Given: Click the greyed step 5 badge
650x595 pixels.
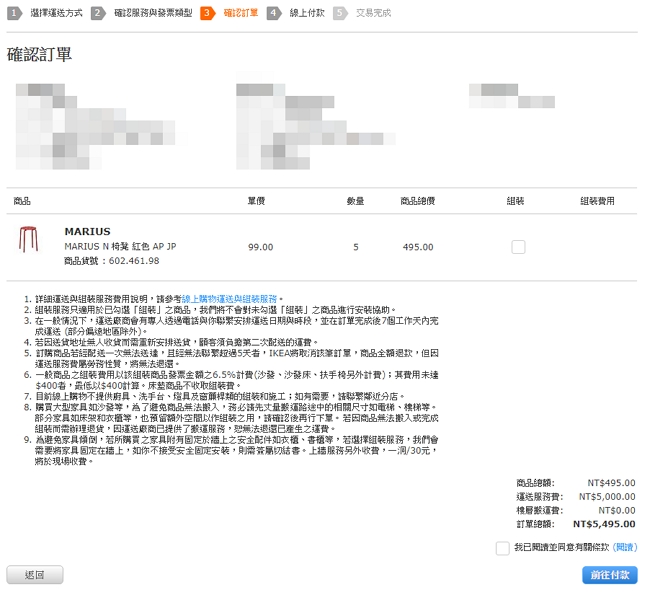Looking at the screenshot, I should 340,13.
